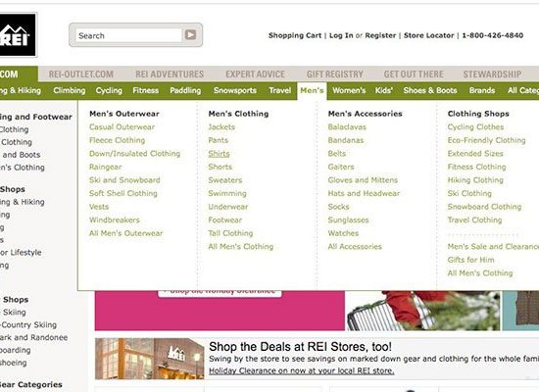Open the REI Adventures tab
The width and height of the screenshot is (539, 392).
[170, 74]
